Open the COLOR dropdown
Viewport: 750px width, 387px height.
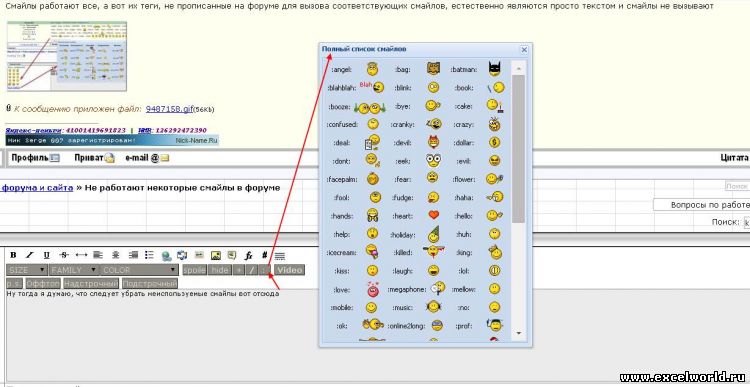pos(139,270)
